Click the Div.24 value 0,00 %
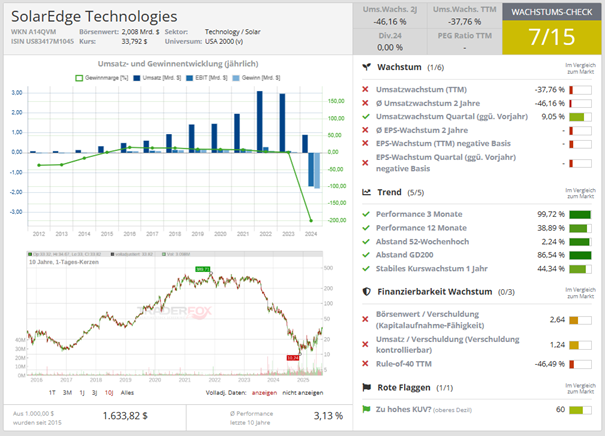The image size is (605, 436). coord(390,47)
